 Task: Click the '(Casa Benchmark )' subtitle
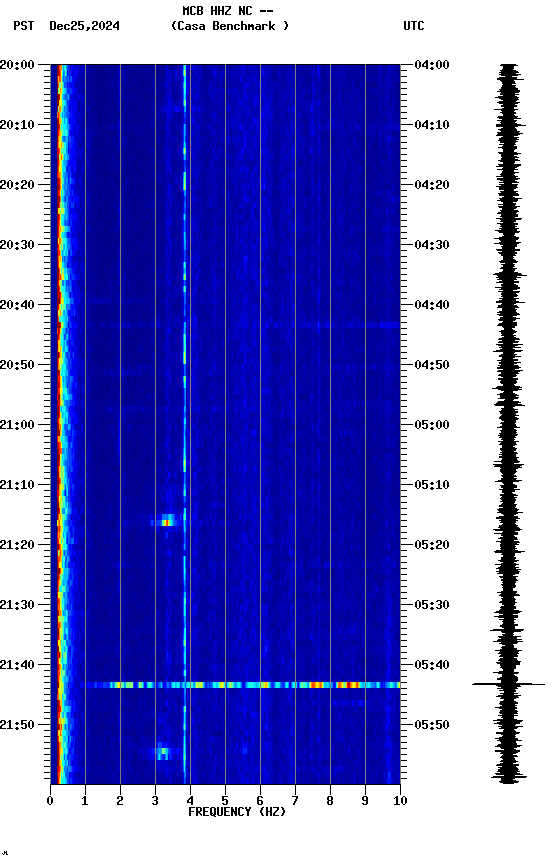coord(230,26)
